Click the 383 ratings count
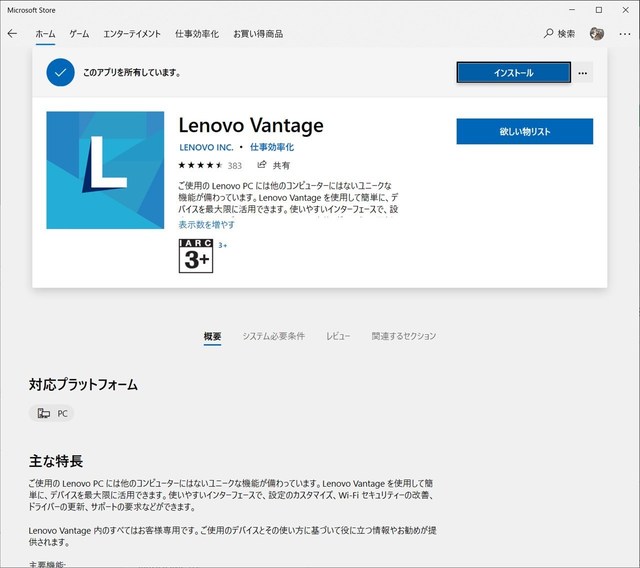The height and width of the screenshot is (568, 640). pyautogui.click(x=235, y=166)
